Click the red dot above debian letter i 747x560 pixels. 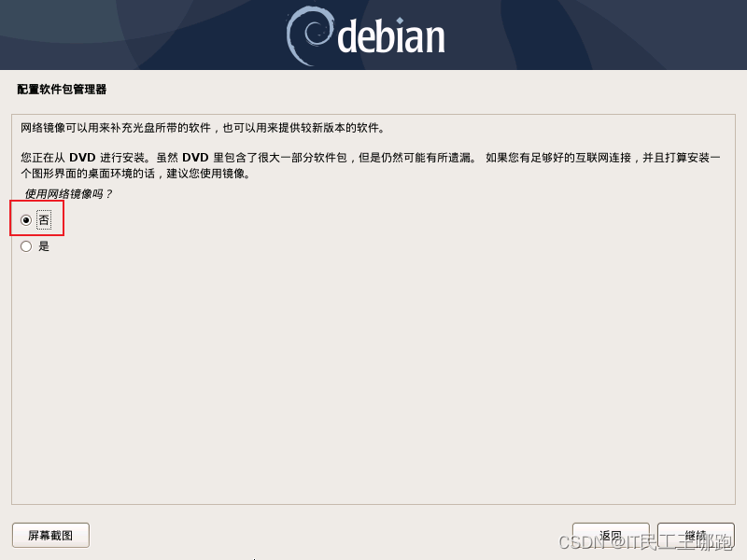pyautogui.click(x=401, y=21)
